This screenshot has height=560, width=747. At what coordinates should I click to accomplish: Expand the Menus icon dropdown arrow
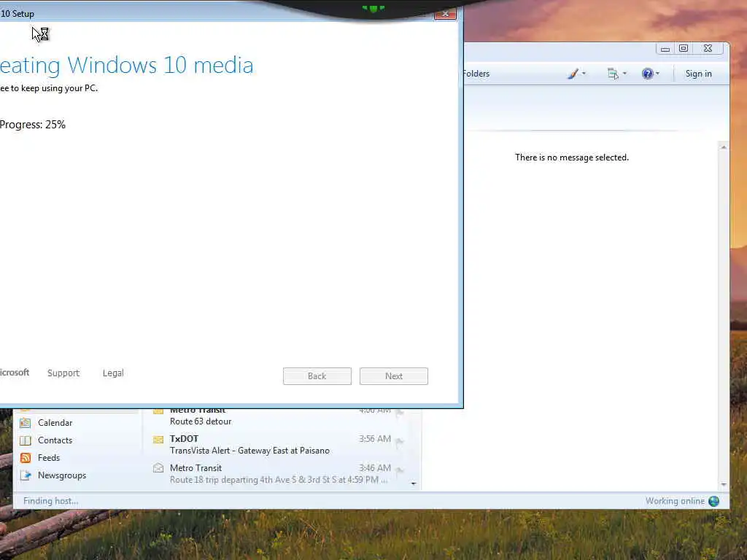pos(624,74)
